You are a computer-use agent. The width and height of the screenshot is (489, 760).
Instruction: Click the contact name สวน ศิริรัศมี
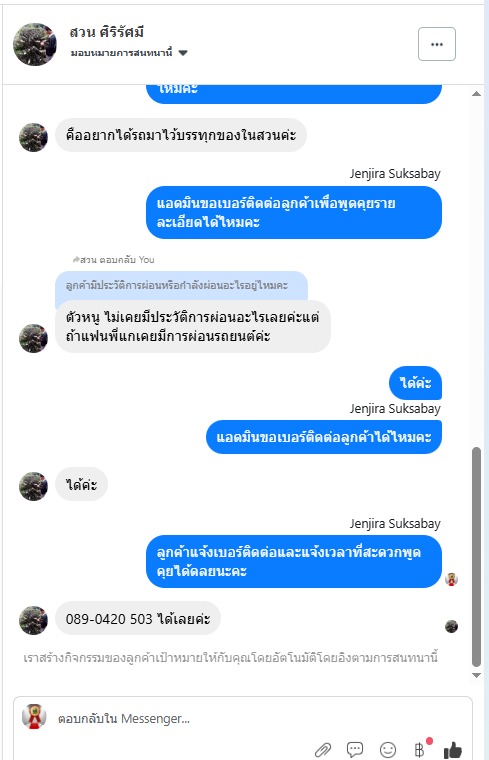coord(107,32)
